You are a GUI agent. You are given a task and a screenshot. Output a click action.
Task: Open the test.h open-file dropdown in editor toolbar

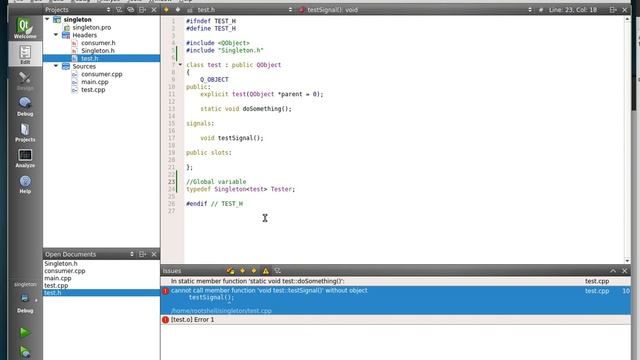pos(240,9)
